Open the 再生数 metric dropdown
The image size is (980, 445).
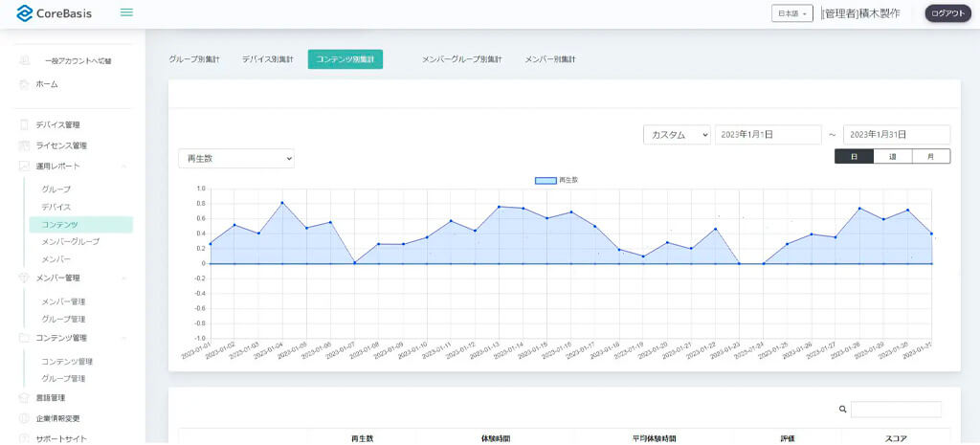pos(235,159)
